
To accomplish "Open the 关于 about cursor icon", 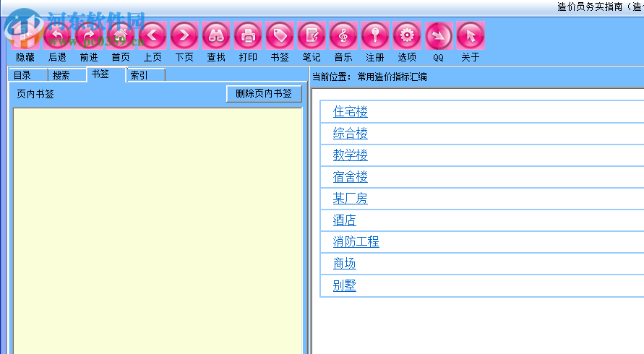I will [471, 35].
